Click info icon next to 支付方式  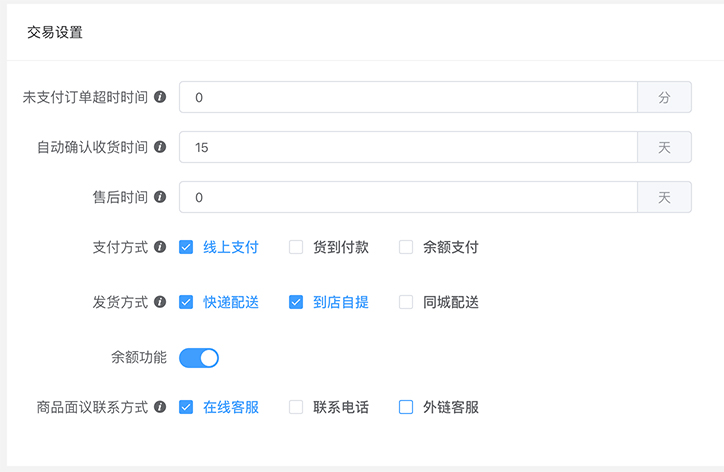point(160,247)
